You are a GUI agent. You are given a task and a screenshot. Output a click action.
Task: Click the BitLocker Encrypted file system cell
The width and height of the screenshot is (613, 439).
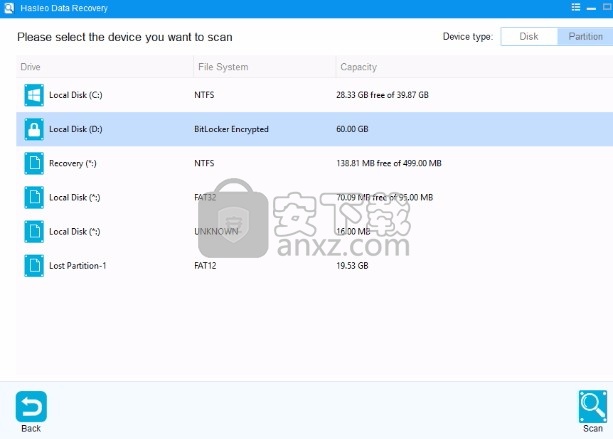pyautogui.click(x=231, y=129)
